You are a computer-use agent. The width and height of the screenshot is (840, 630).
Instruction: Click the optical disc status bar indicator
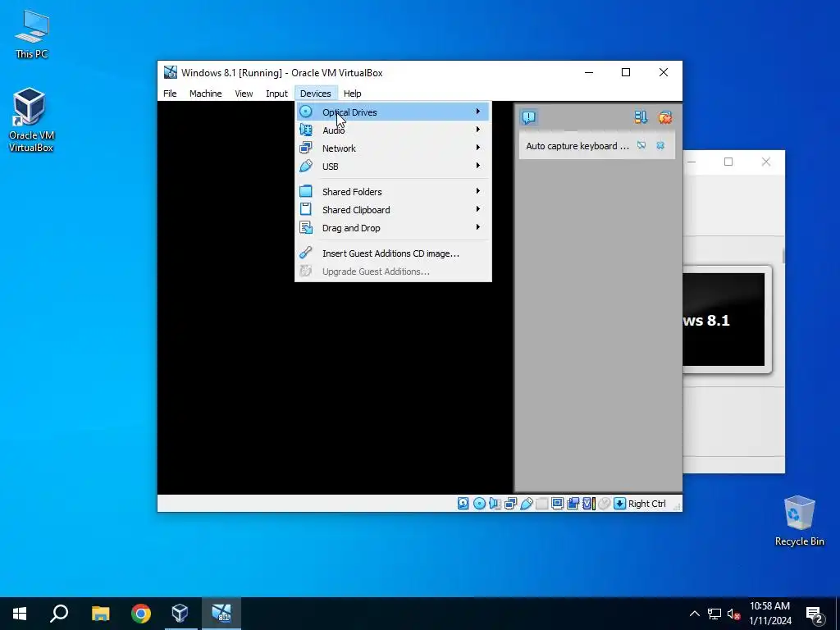tap(479, 504)
